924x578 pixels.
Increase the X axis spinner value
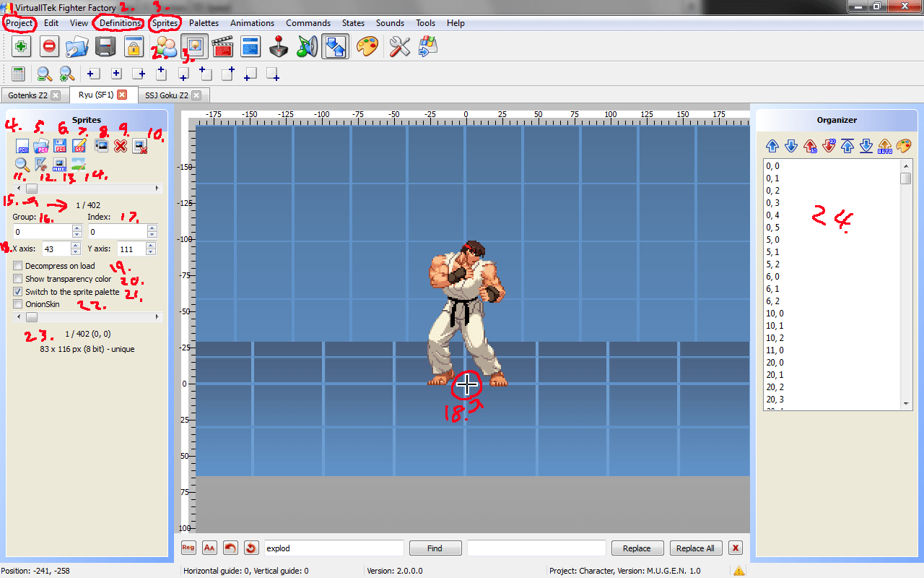[x=75, y=245]
